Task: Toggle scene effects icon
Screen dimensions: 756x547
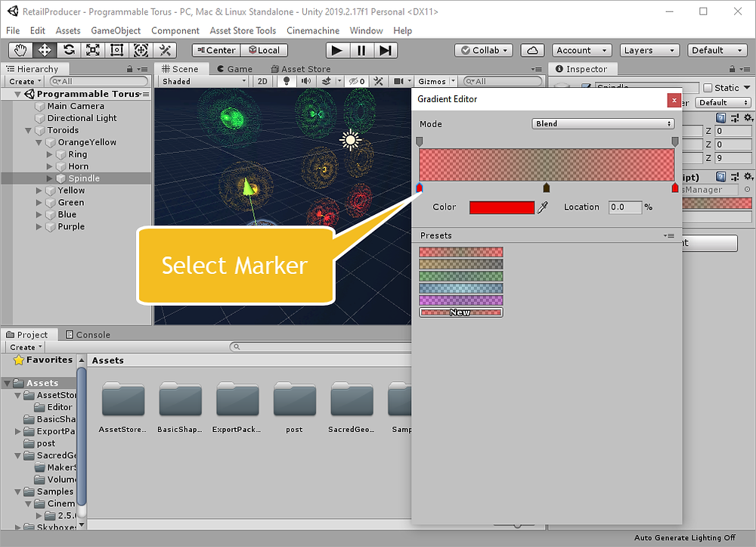Action: coord(327,81)
